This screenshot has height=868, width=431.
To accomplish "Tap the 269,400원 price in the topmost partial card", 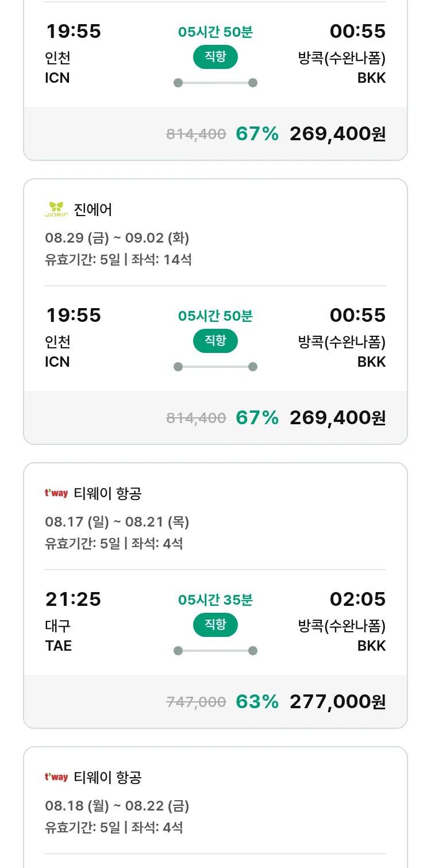I will tap(337, 133).
